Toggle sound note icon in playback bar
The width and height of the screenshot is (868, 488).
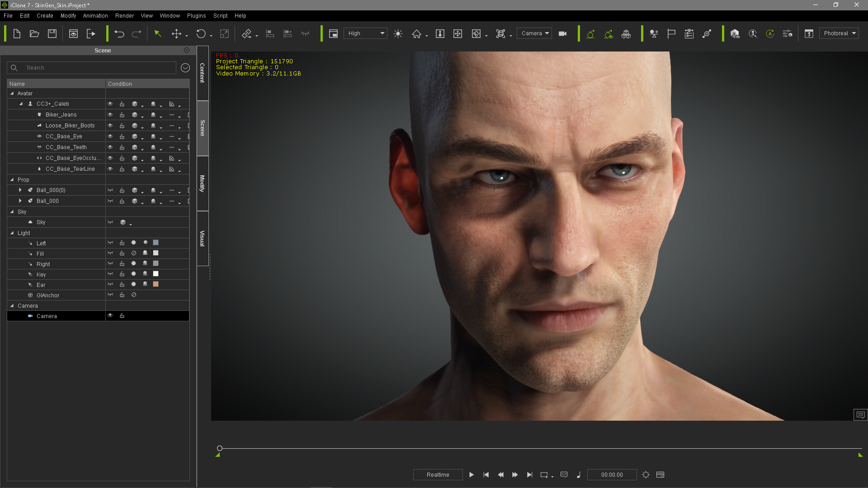[578, 474]
